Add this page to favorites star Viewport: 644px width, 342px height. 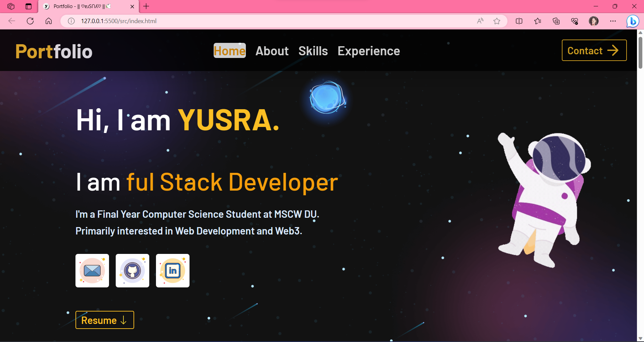tap(497, 21)
